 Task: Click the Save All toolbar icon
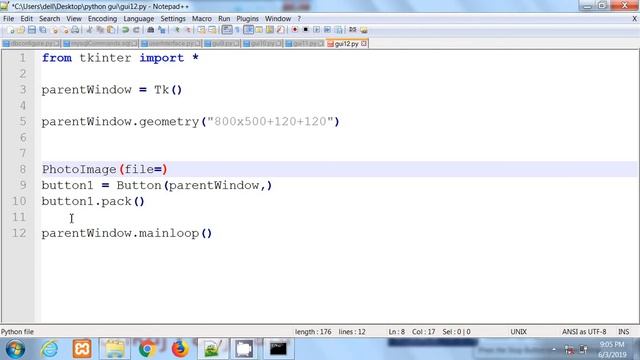pyautogui.click(x=43, y=30)
